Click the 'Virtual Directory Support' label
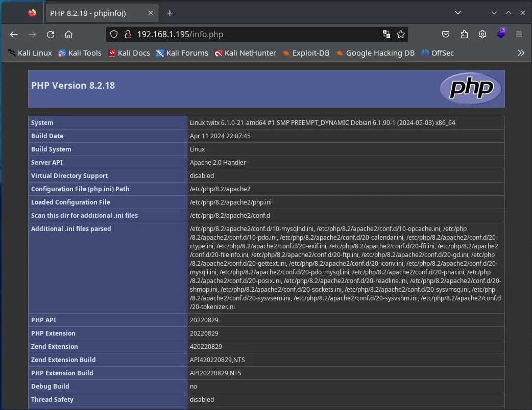 [x=69, y=176]
